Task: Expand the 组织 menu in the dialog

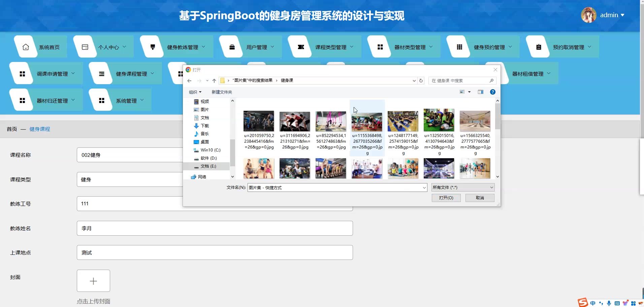Action: 195,92
